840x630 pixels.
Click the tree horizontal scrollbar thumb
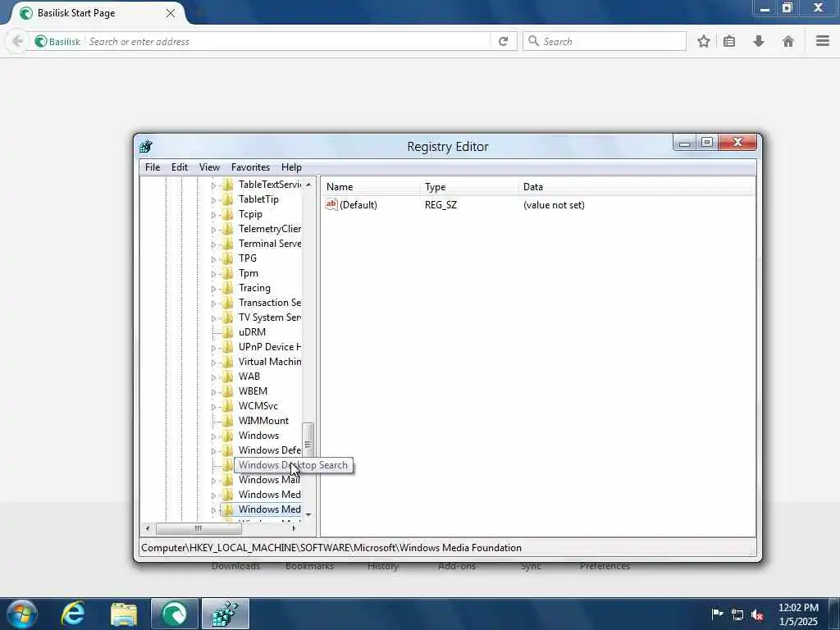(x=199, y=529)
